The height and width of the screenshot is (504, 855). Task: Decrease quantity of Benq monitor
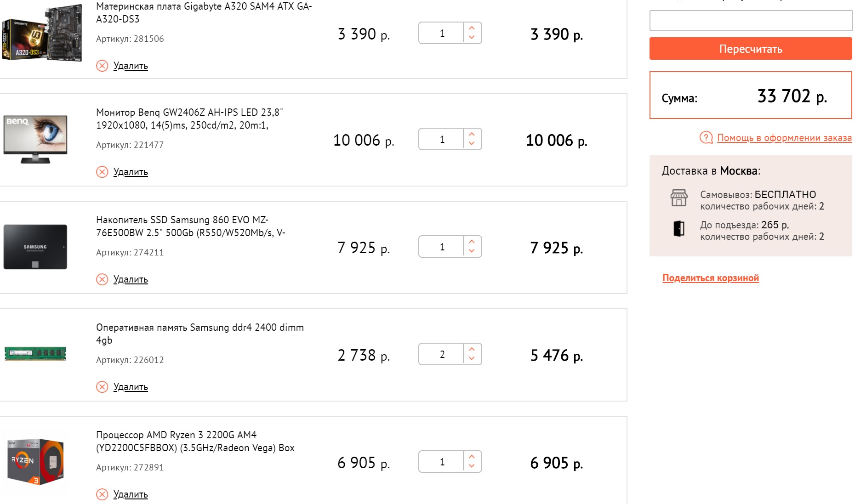tap(472, 144)
